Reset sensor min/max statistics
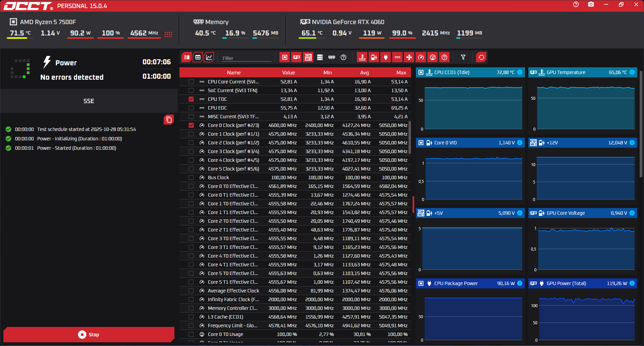 (x=481, y=57)
